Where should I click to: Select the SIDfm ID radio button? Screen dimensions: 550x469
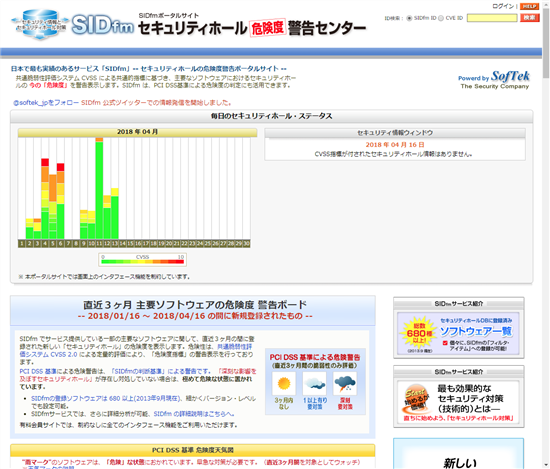[409, 18]
